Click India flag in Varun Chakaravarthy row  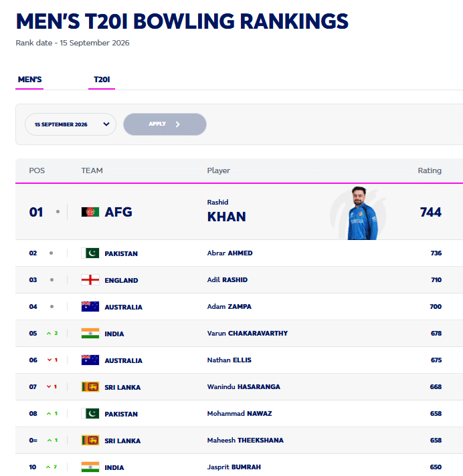[x=90, y=334]
